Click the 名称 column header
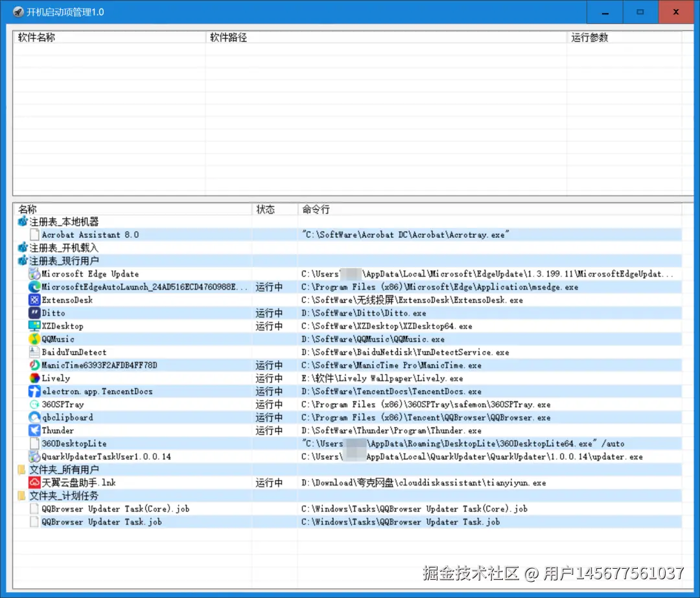700x598 pixels. coord(133,209)
